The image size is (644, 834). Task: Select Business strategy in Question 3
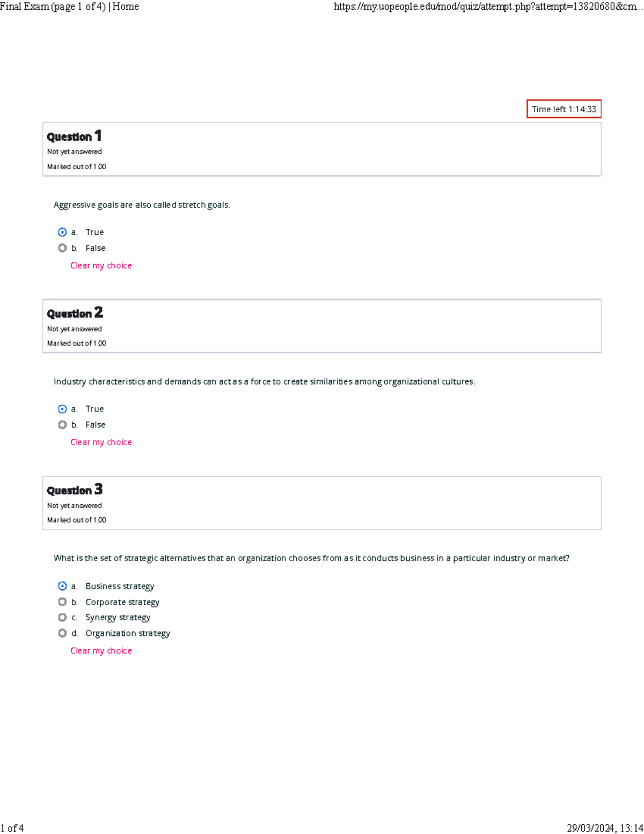click(x=62, y=586)
